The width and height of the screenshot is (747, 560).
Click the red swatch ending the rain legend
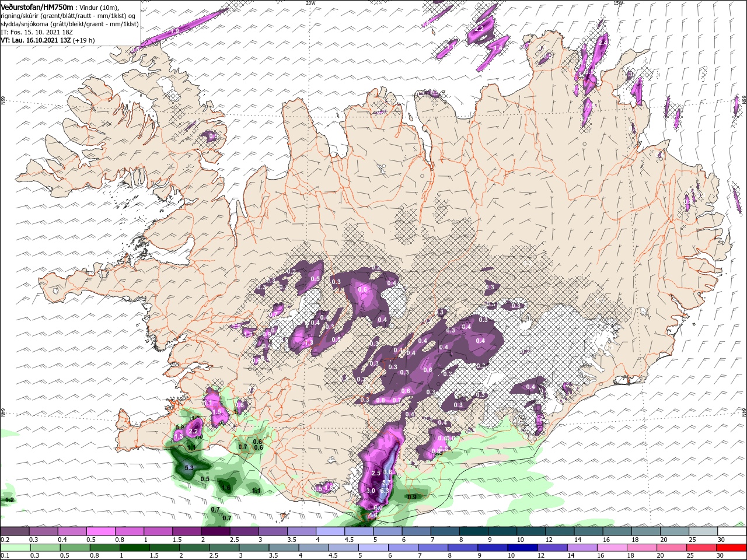732,548
